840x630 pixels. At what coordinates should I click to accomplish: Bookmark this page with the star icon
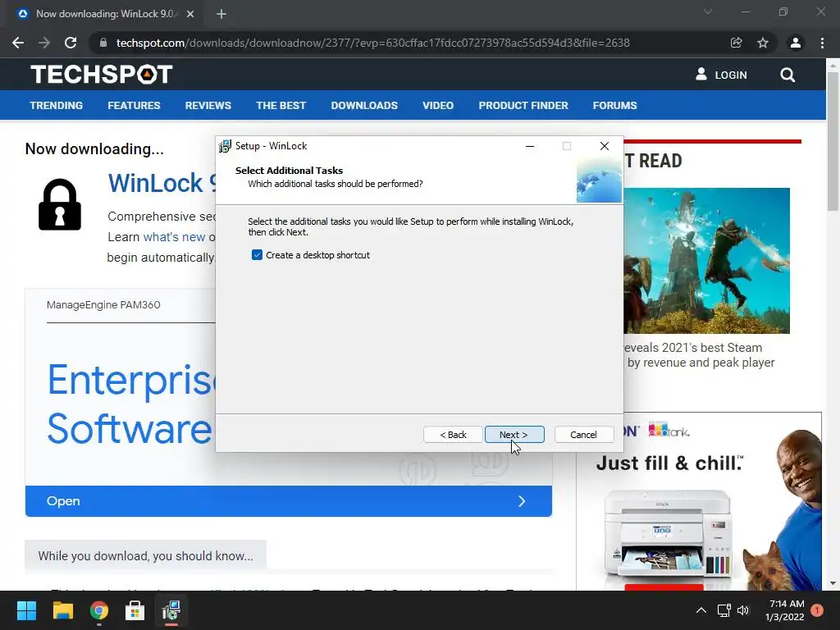click(x=763, y=43)
